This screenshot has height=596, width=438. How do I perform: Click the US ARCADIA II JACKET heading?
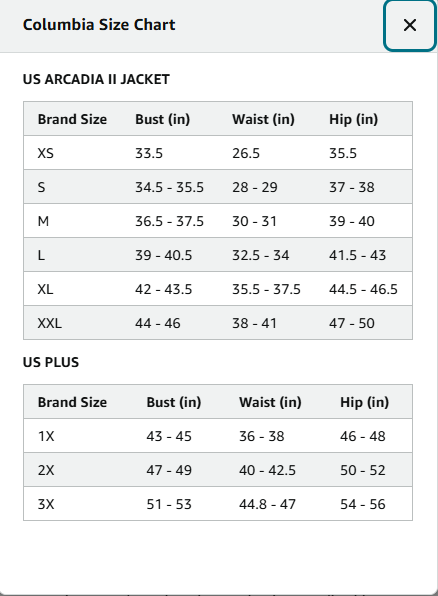click(96, 79)
